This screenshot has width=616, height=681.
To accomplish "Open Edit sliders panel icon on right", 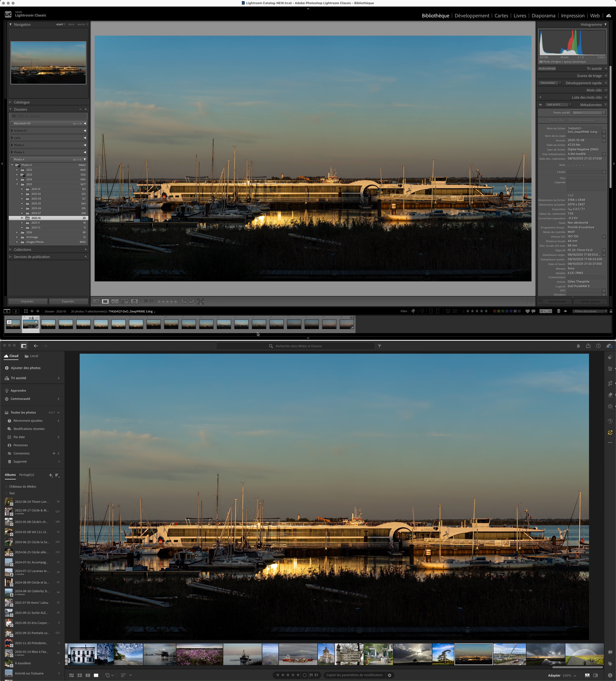I will point(610,369).
